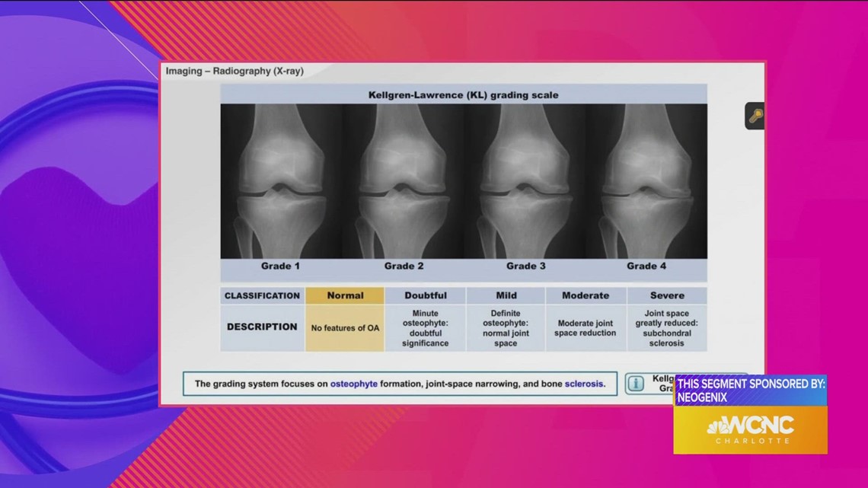Click the sclerosis hyperlink in the summary text

583,384
